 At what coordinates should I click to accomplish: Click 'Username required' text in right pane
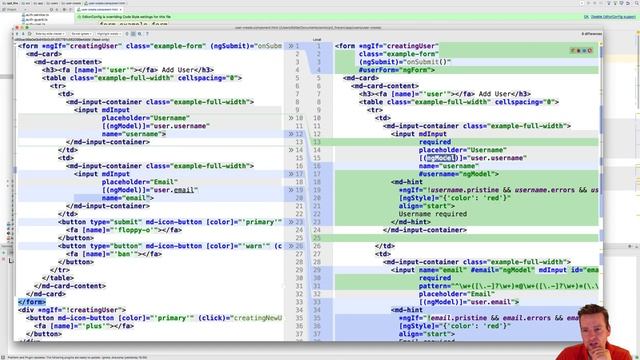pos(433,214)
